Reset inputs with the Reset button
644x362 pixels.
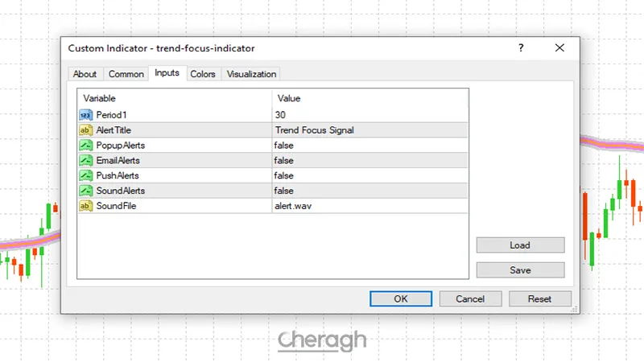(539, 298)
